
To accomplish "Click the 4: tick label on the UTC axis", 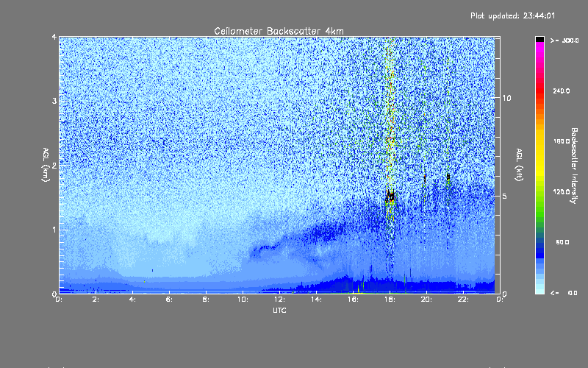I will [132, 300].
